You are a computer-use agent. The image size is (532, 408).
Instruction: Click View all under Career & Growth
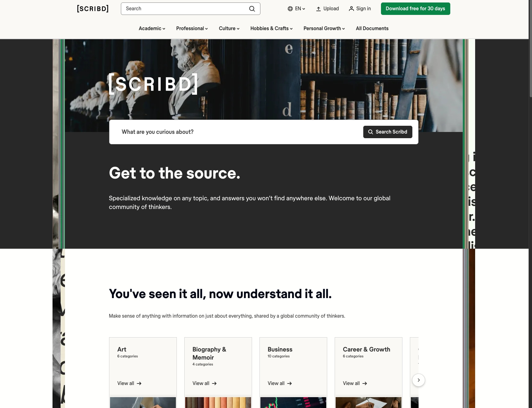(355, 383)
